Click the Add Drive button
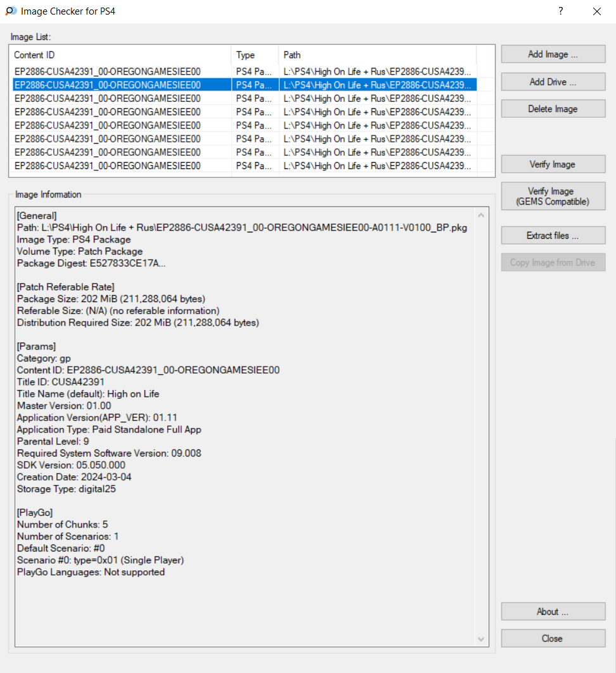 click(553, 82)
